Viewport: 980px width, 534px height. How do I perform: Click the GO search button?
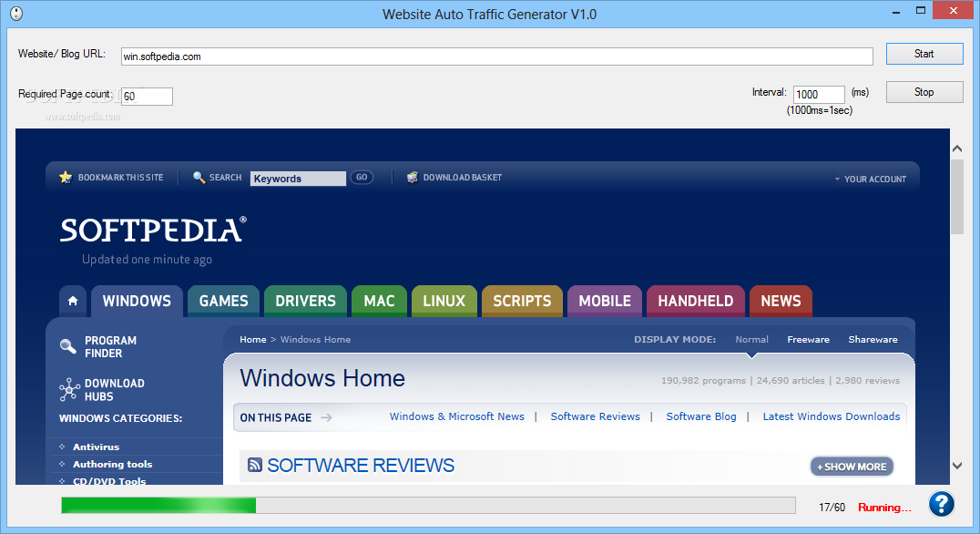tap(362, 178)
